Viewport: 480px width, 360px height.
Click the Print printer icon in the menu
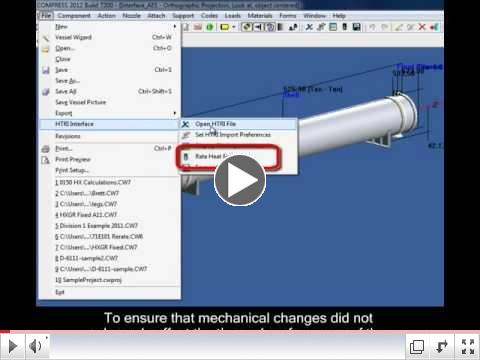coord(46,149)
